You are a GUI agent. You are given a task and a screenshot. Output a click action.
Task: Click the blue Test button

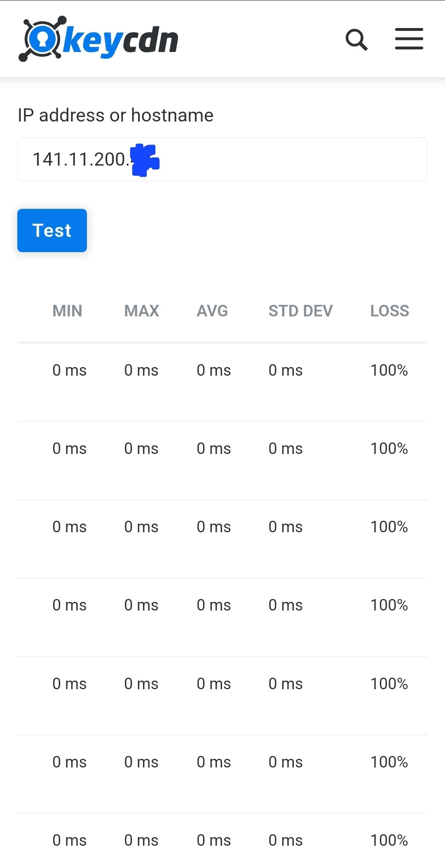[52, 230]
